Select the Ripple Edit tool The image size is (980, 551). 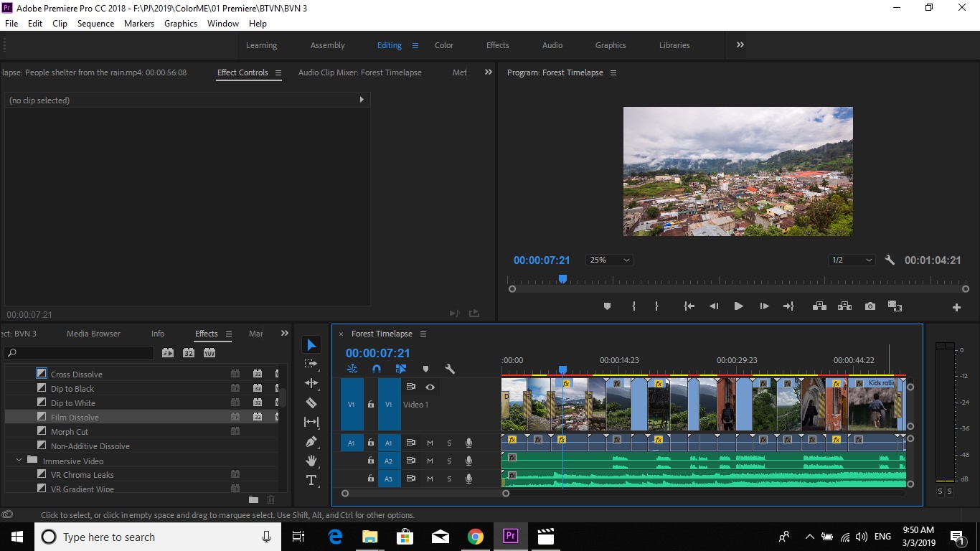coord(311,383)
